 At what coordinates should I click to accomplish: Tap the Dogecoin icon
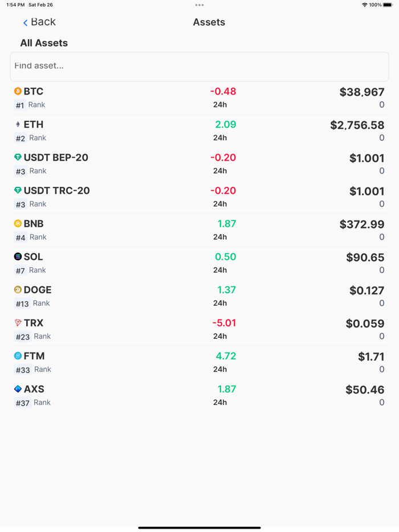tap(17, 290)
